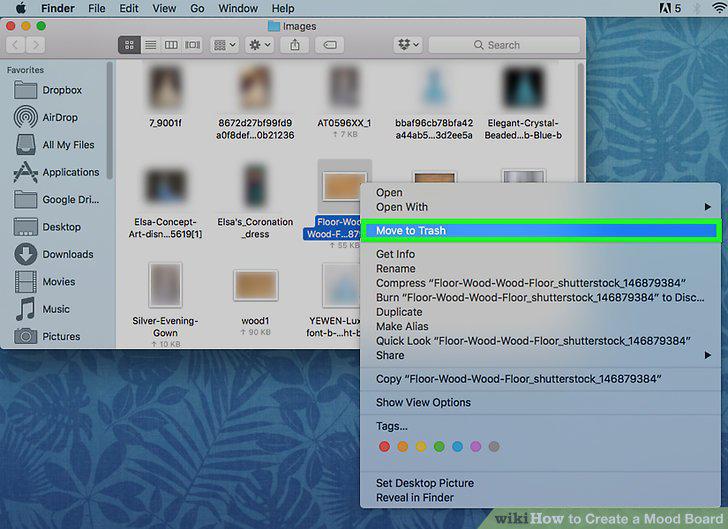Select the wood1 image thumbnail
728x529 pixels.
point(255,285)
